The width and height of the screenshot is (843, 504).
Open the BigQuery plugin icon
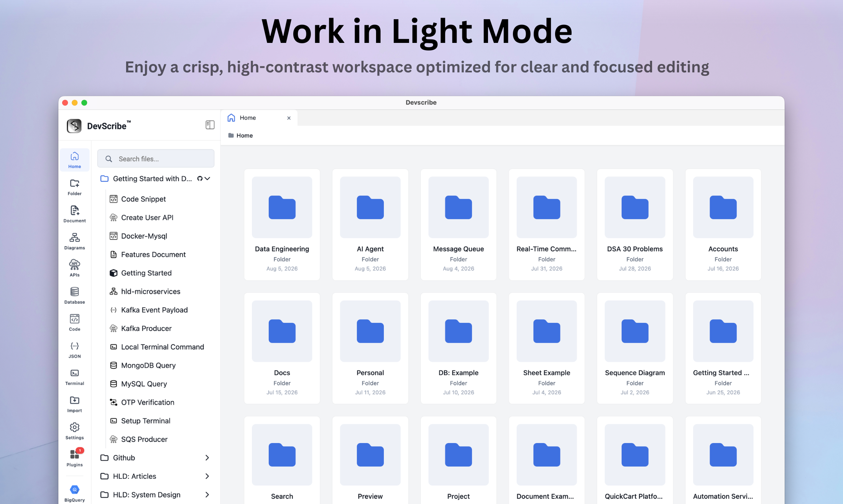74,493
